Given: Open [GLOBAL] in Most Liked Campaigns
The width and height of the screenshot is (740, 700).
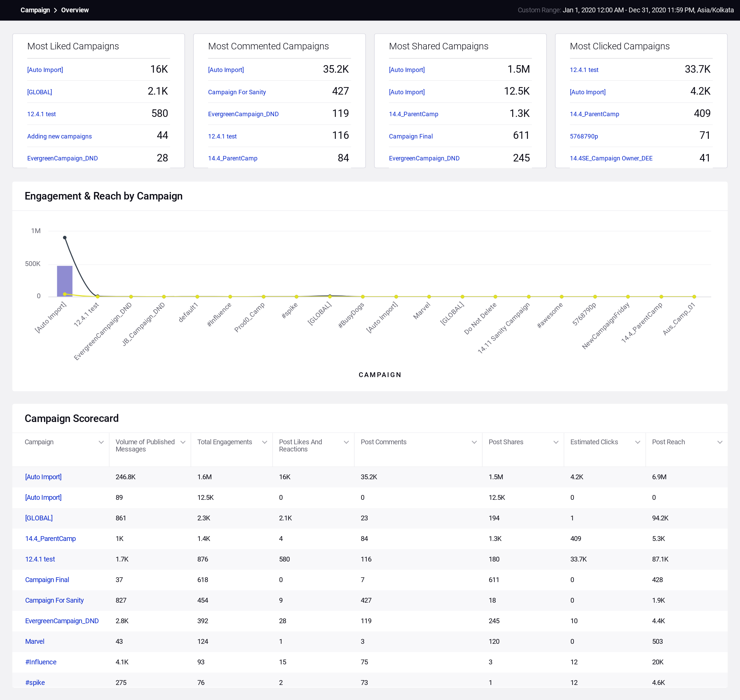Looking at the screenshot, I should click(x=39, y=92).
